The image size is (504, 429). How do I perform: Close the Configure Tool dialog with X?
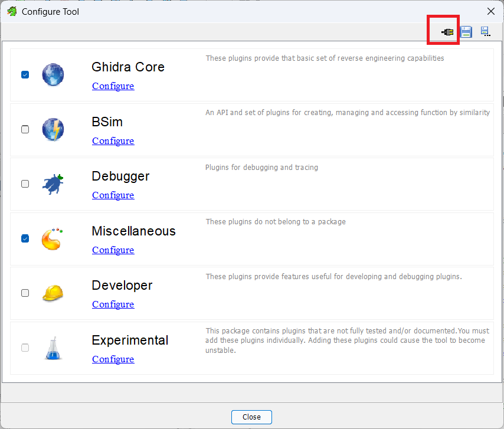[x=491, y=12]
